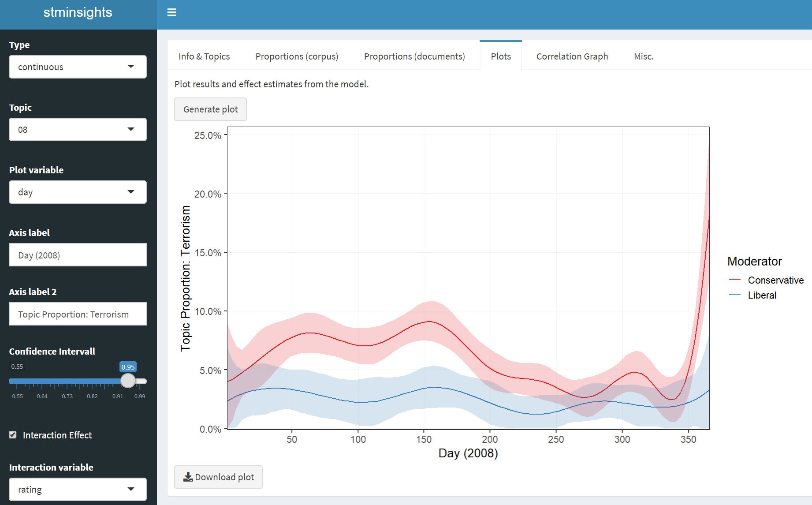
Task: Expand the Topic dropdown showing 08
Action: [x=78, y=130]
